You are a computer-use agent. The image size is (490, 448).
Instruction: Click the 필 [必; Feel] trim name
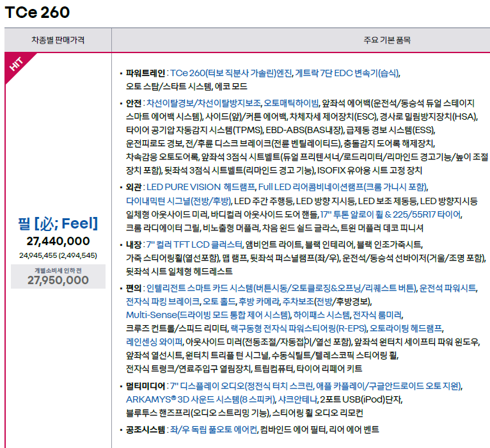coord(58,223)
